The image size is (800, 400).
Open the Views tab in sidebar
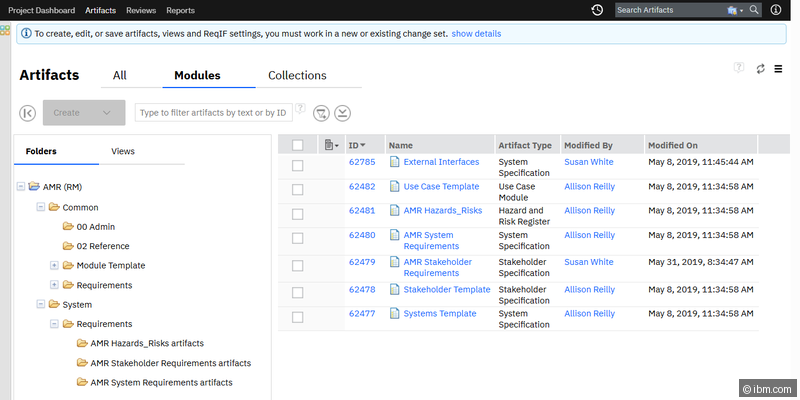pos(123,152)
